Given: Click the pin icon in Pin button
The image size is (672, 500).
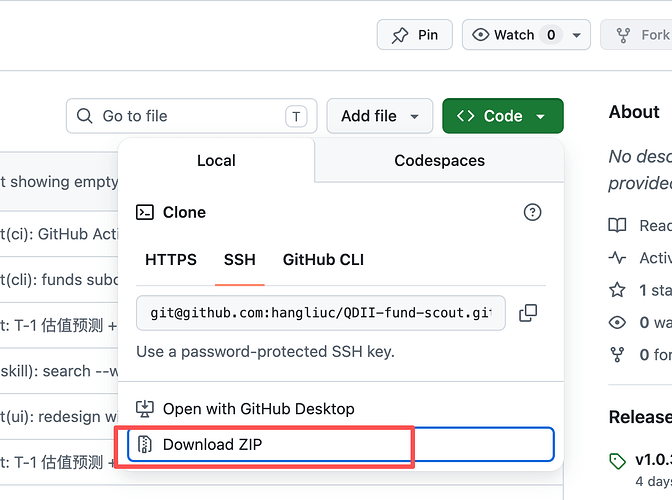Looking at the screenshot, I should pyautogui.click(x=400, y=35).
